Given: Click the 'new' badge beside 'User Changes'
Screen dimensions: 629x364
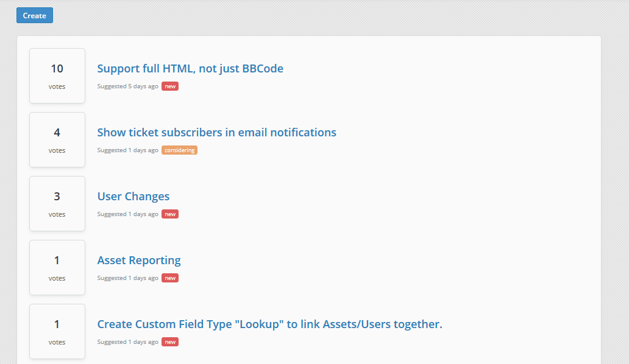Looking at the screenshot, I should (169, 214).
